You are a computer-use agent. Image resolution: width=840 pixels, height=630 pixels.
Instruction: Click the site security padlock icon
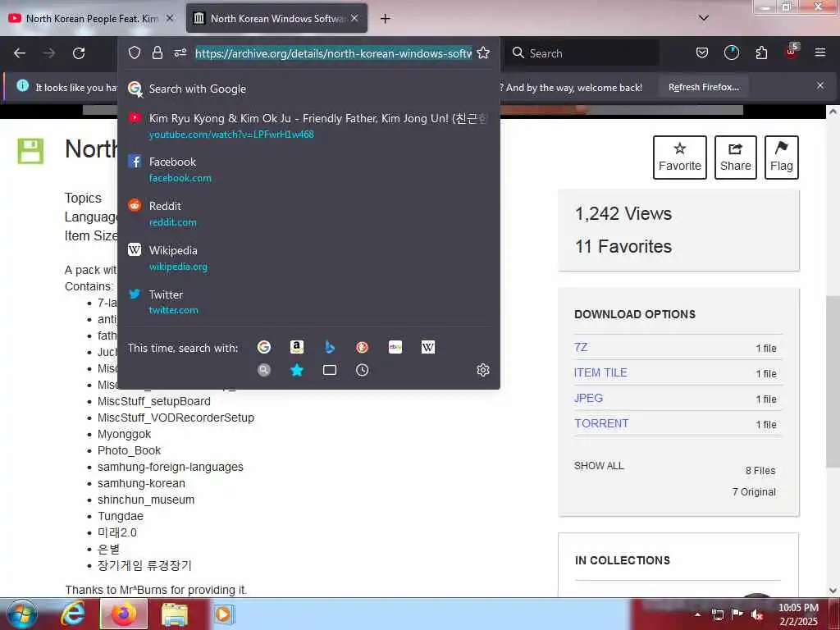pos(157,52)
